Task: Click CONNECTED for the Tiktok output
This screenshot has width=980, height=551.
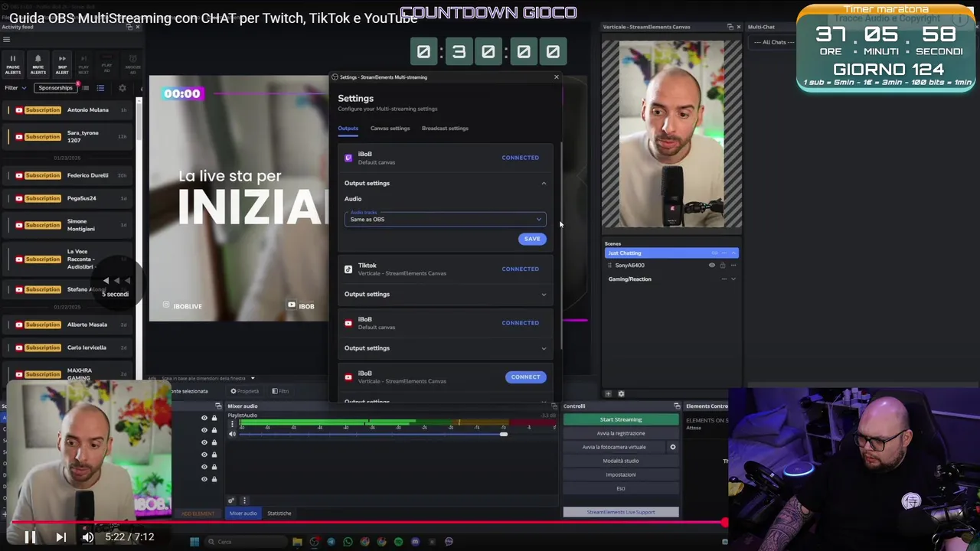Action: (521, 269)
